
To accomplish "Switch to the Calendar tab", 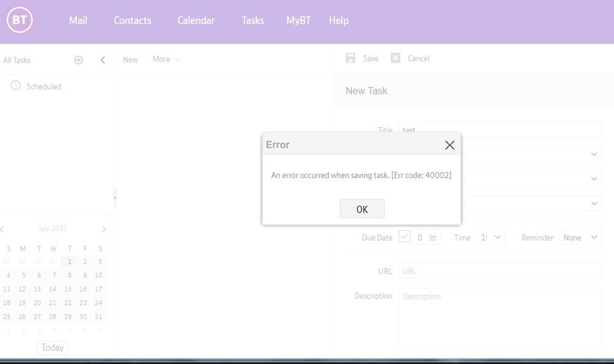I will coord(196,20).
